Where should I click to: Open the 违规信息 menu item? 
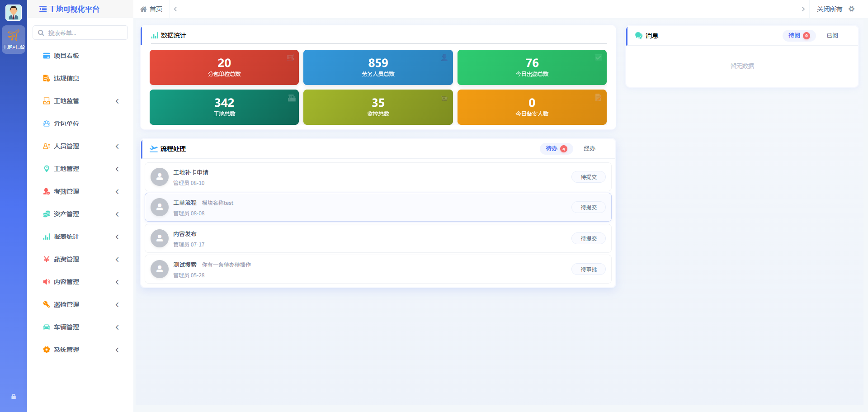[x=80, y=78]
